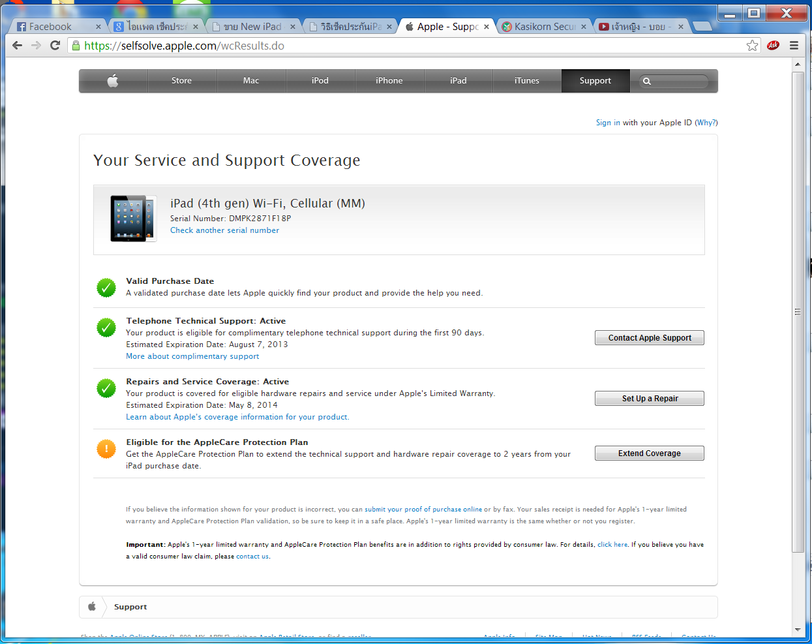Open the Chrome menu icon
This screenshot has height=644, width=812.
click(794, 45)
